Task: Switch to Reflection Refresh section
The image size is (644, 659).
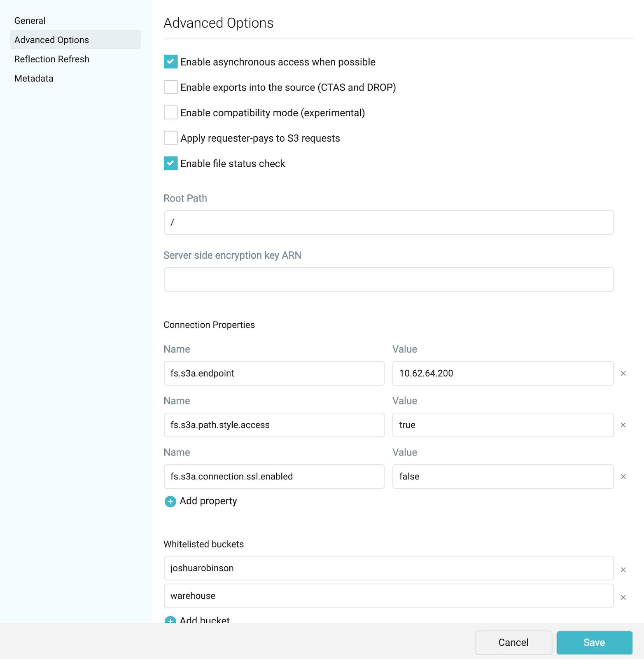Action: [x=52, y=59]
